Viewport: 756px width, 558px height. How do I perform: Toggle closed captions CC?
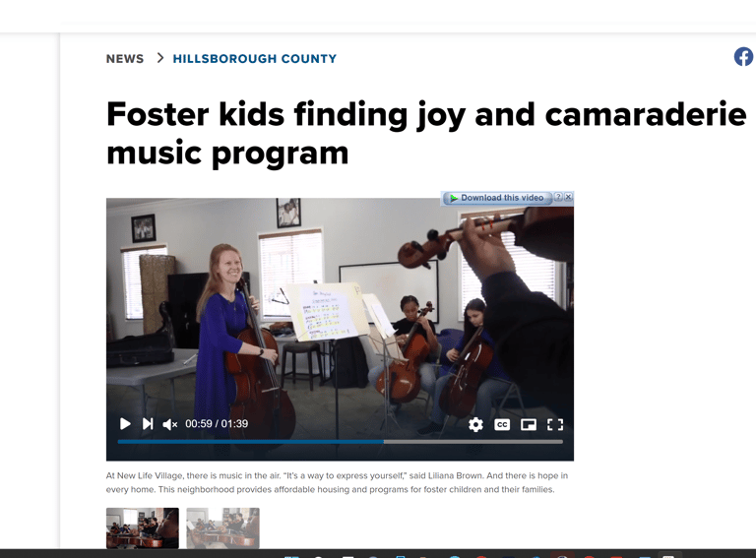point(502,424)
